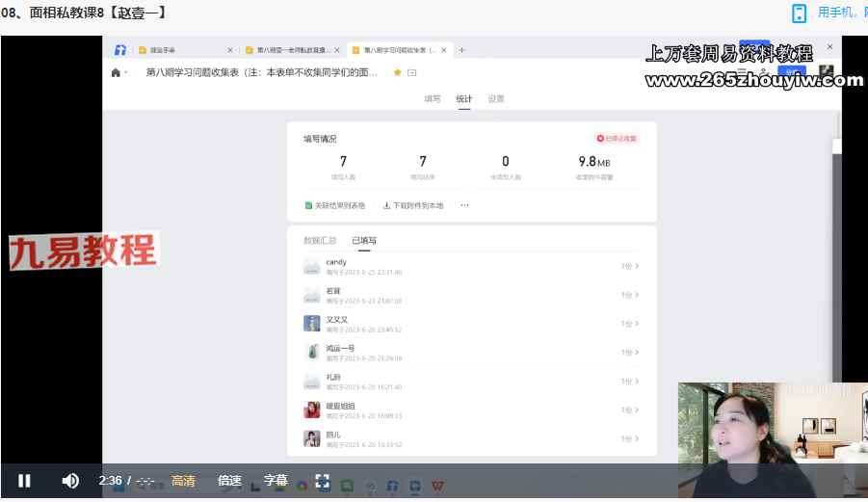Star the form as favorite

[x=397, y=73]
